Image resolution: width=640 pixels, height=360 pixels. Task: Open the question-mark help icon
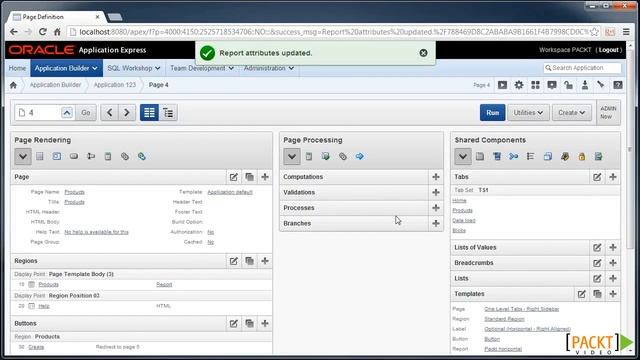(x=618, y=85)
